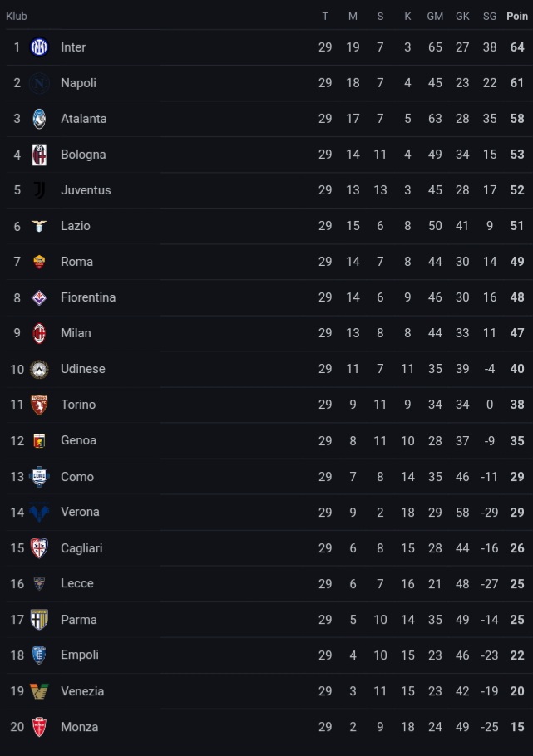Select the Cagliari team row name
This screenshot has height=756, width=533.
click(x=81, y=548)
